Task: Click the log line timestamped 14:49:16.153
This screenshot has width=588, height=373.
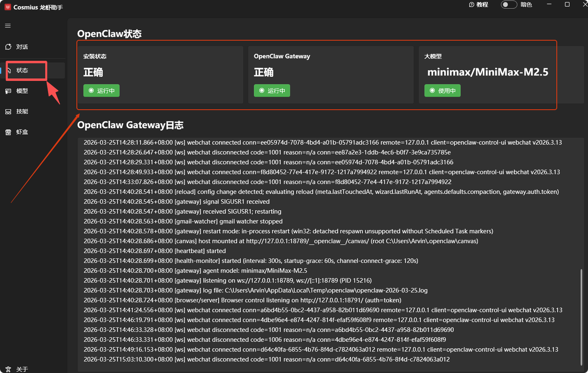Action: click(321, 350)
